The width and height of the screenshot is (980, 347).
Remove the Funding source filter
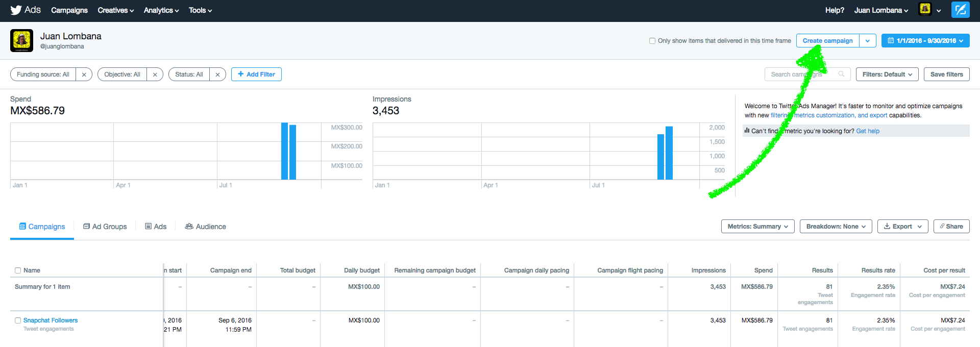tap(84, 75)
